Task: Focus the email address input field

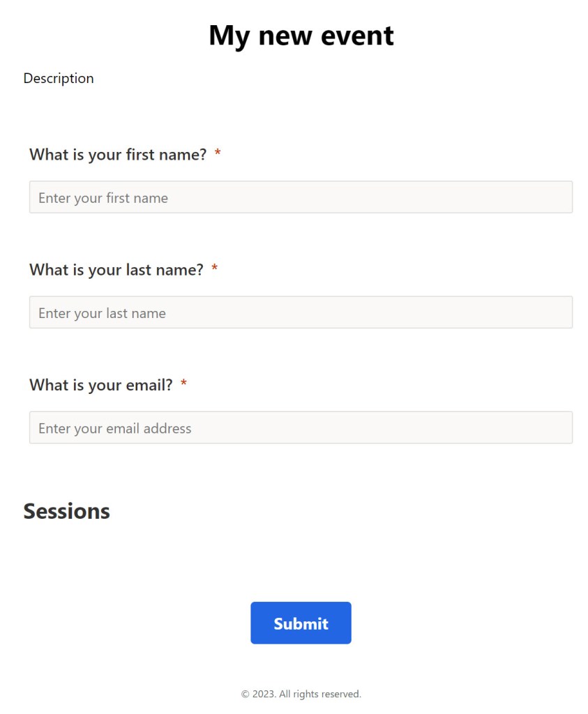Action: [x=301, y=427]
